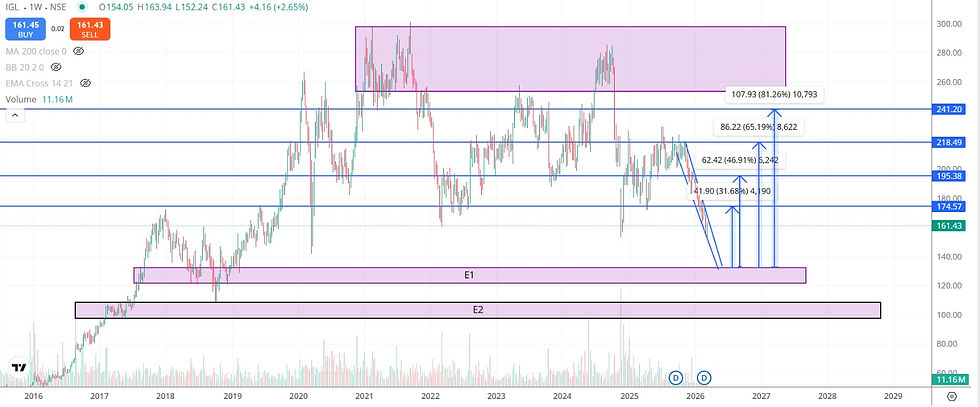Click the 195.38 price line label
The image size is (980, 407).
pyautogui.click(x=948, y=176)
